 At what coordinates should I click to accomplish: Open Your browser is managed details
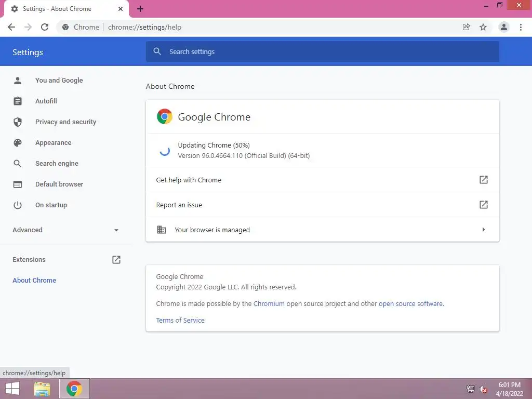coord(322,230)
